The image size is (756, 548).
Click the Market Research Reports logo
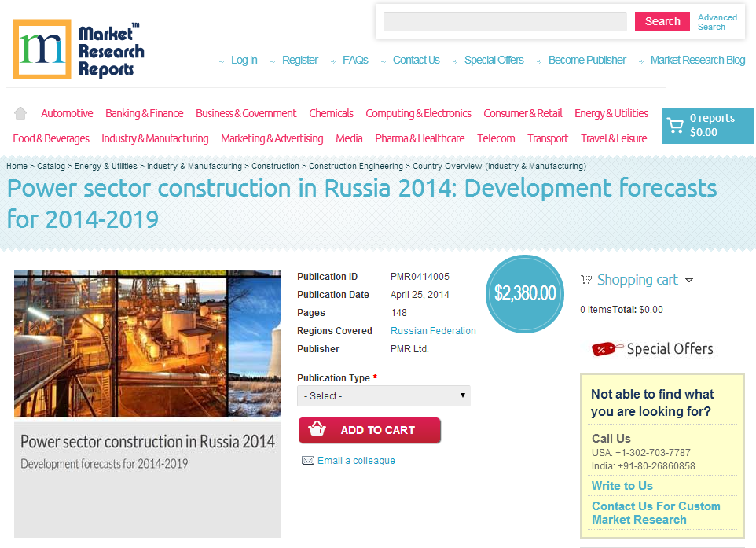[x=79, y=50]
